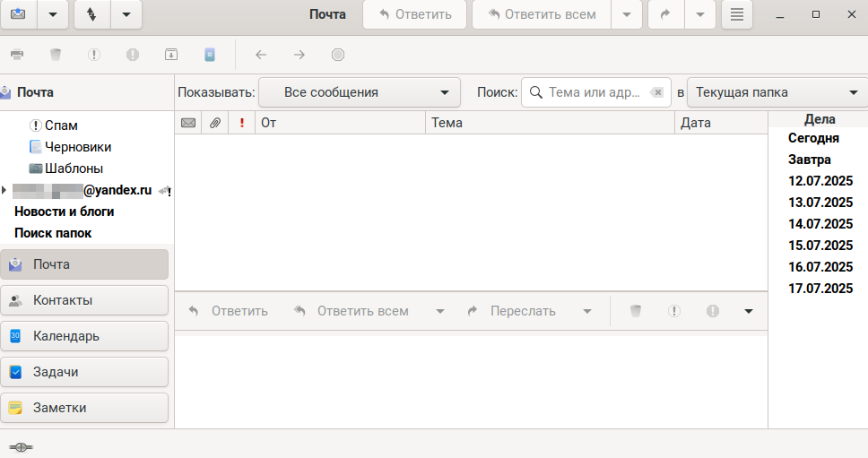Click the new mail message envelope icon

coord(19,14)
